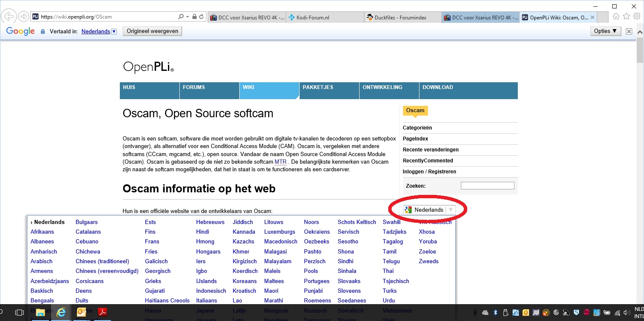Open the WIKI navigation tab
Viewport: 644px width, 321px height.
coord(269,90)
